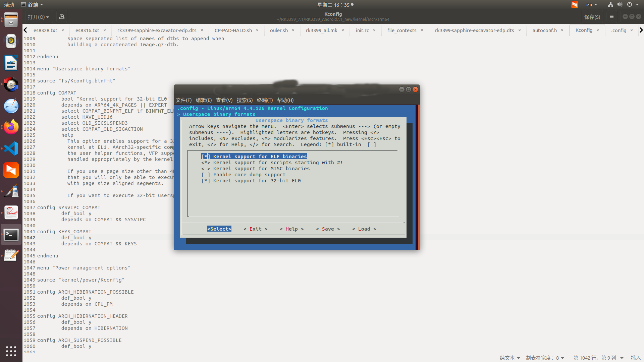This screenshot has height=362, width=644.
Task: Launch LibreOffice Writer from the dock
Action: tap(11, 63)
